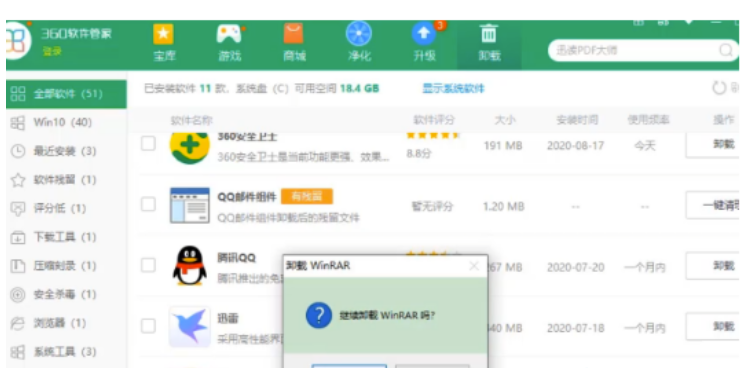Click the 显示系统软件 link

(453, 89)
